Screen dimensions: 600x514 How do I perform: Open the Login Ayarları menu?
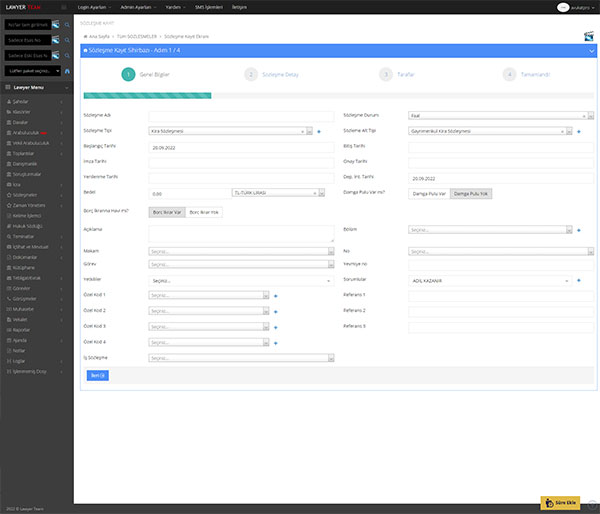point(94,7)
